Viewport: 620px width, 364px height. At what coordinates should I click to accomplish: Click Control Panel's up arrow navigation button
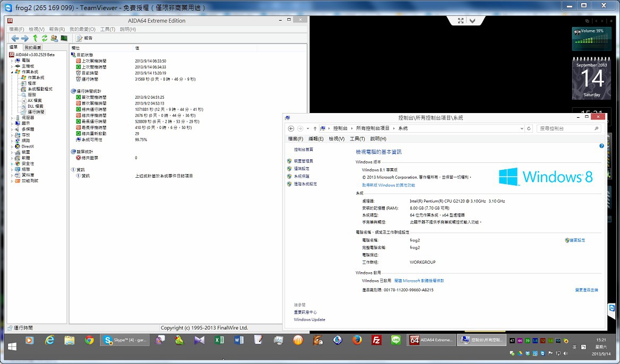click(x=315, y=128)
